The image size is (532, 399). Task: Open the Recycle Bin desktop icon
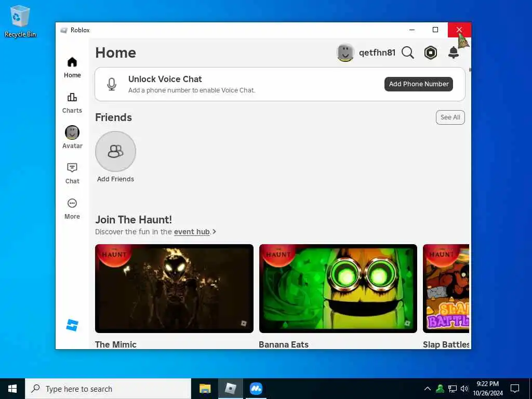click(x=20, y=21)
